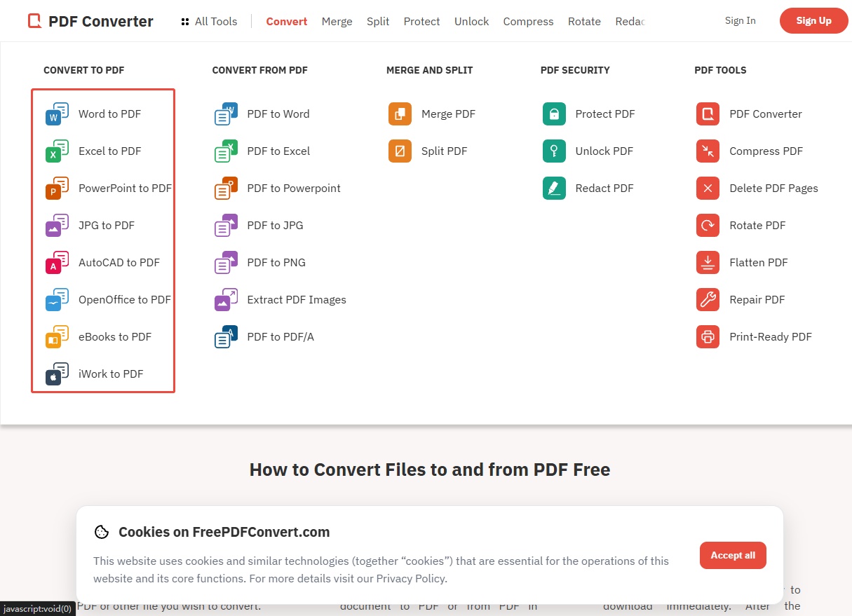
Task: Open the Protect PDF link text
Action: point(605,114)
